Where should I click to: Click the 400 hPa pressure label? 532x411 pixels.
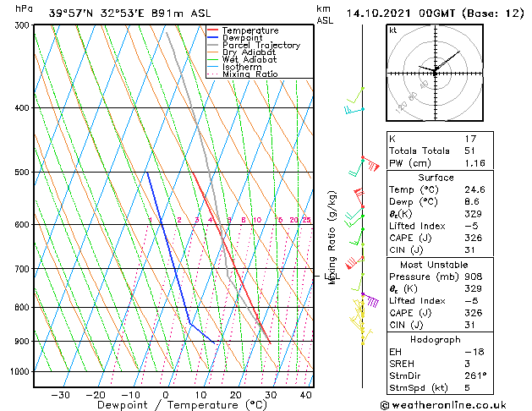pos(23,108)
